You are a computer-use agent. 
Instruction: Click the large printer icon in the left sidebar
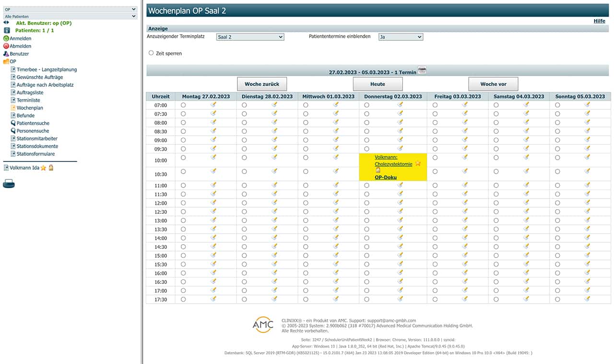pyautogui.click(x=9, y=183)
